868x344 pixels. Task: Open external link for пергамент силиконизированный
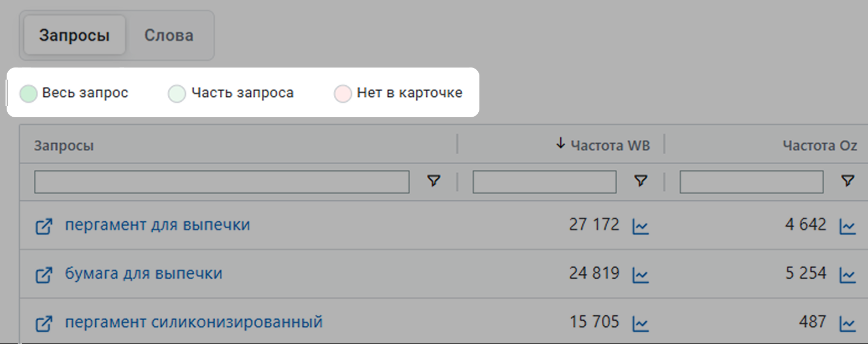(x=44, y=323)
